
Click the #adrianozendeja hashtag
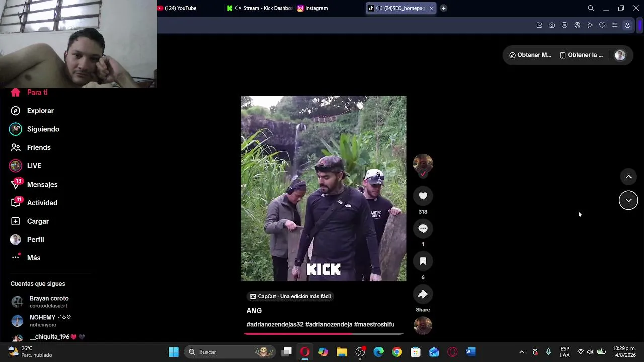pyautogui.click(x=329, y=325)
